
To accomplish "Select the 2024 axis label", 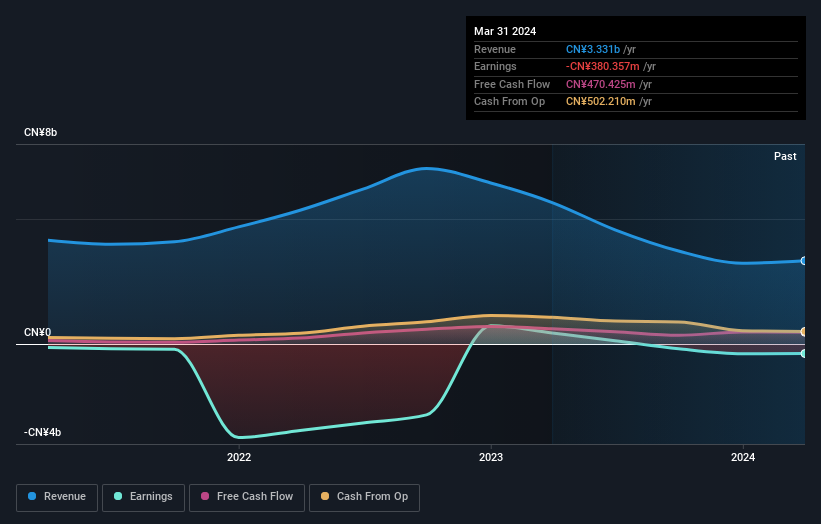I will tap(742, 457).
